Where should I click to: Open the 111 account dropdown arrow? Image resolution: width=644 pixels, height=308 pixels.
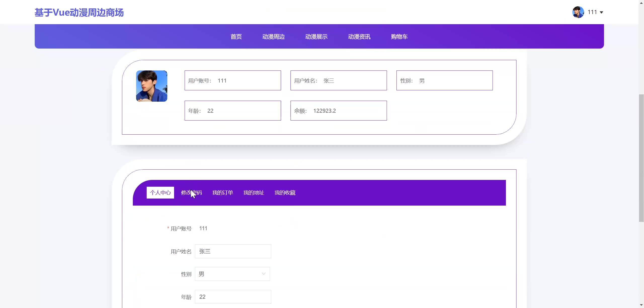coord(601,12)
